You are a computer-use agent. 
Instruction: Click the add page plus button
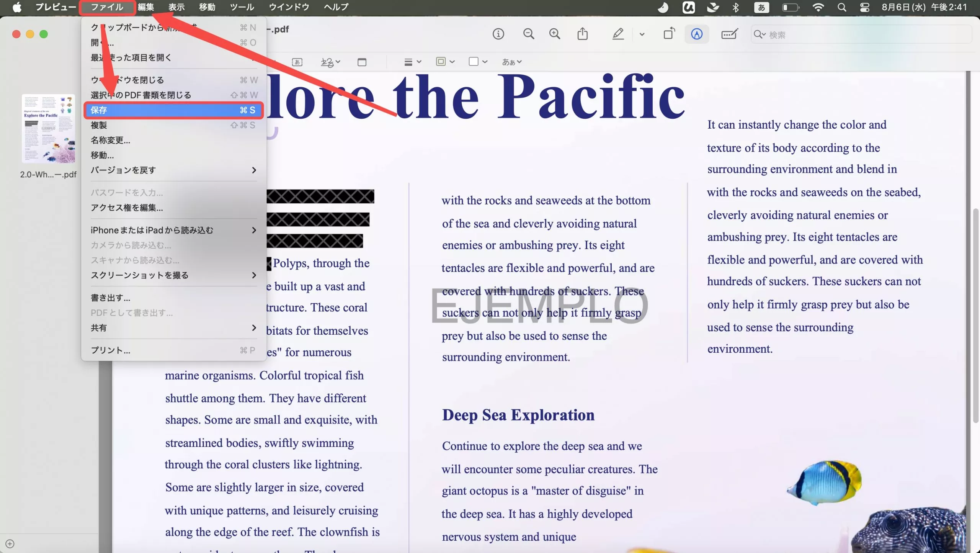click(x=10, y=544)
